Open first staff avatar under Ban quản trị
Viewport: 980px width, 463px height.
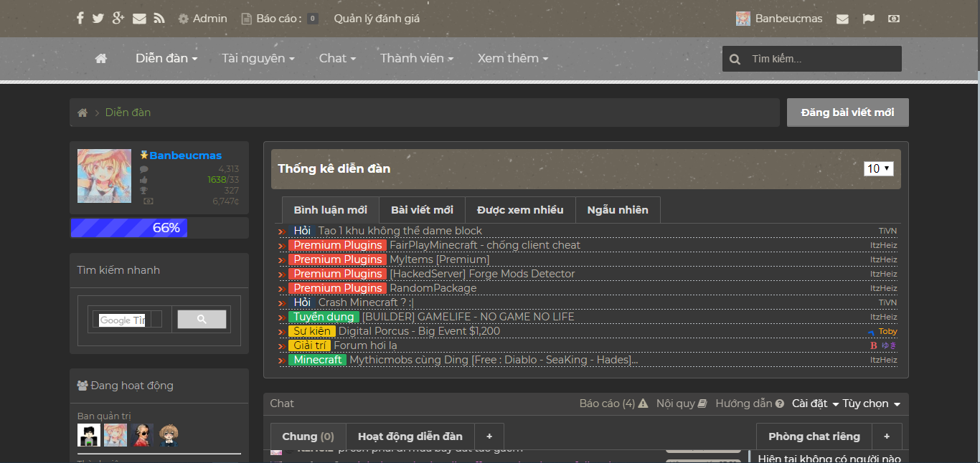[x=89, y=435]
